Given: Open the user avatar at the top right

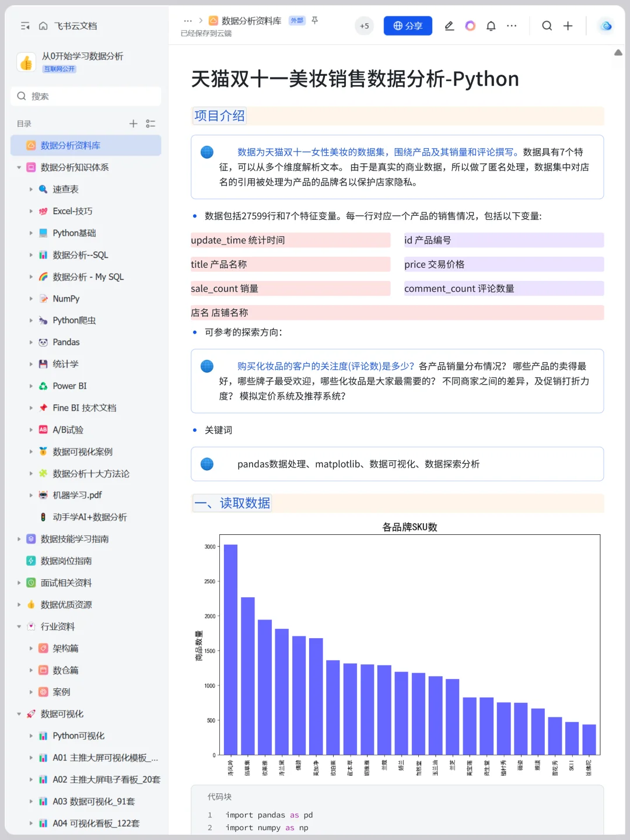Looking at the screenshot, I should click(x=606, y=26).
